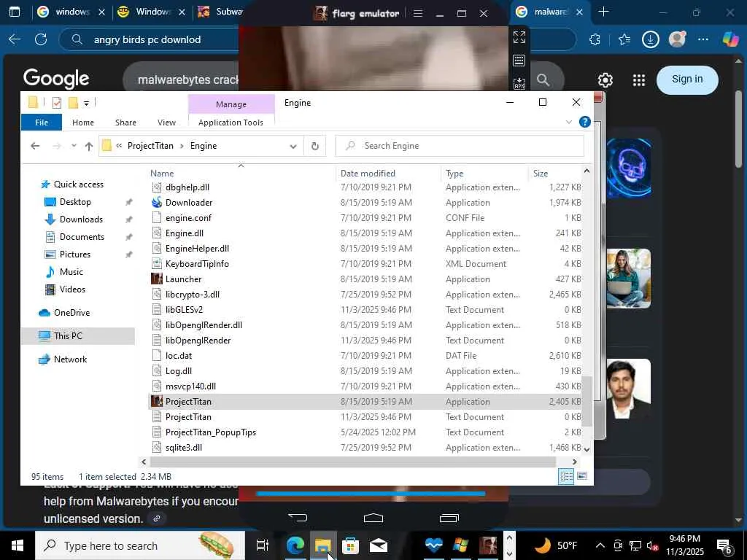
Task: Click the taskbar search box
Action: (139, 545)
